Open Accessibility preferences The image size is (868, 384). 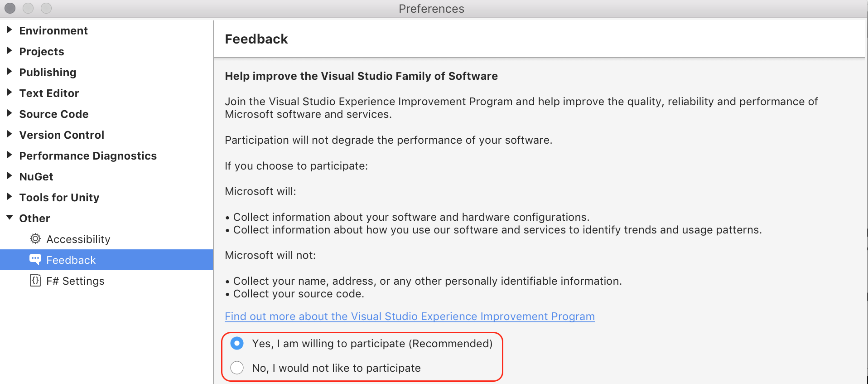(x=78, y=239)
